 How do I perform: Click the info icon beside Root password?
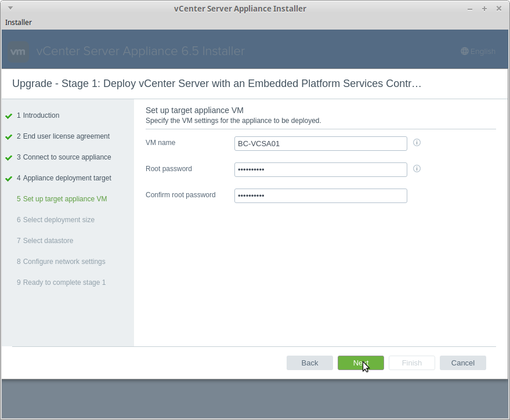[417, 168]
